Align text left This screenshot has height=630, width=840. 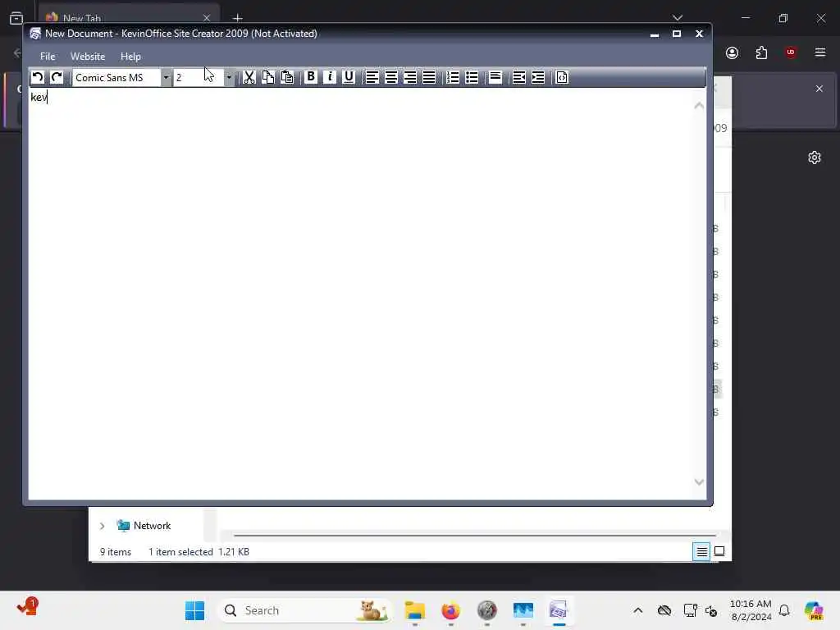(x=372, y=77)
